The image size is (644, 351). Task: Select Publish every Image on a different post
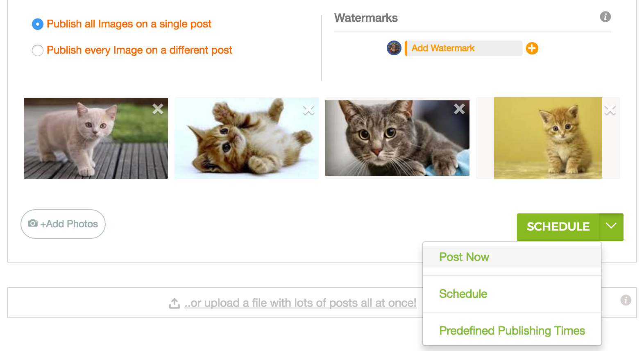coord(37,50)
